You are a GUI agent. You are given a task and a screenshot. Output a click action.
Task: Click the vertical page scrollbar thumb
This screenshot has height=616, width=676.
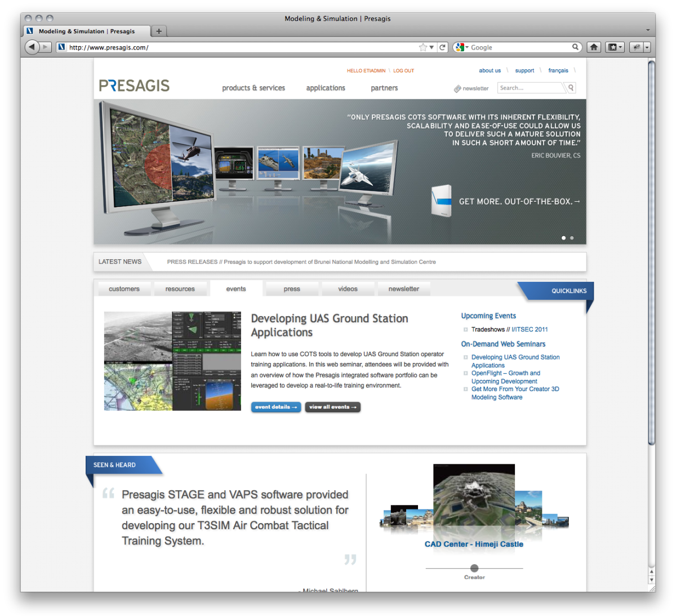[x=651, y=251]
